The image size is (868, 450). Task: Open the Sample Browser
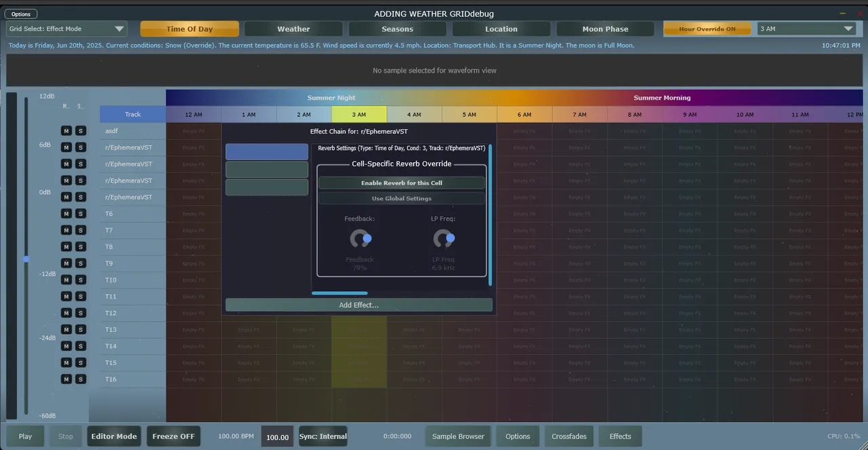coord(458,436)
